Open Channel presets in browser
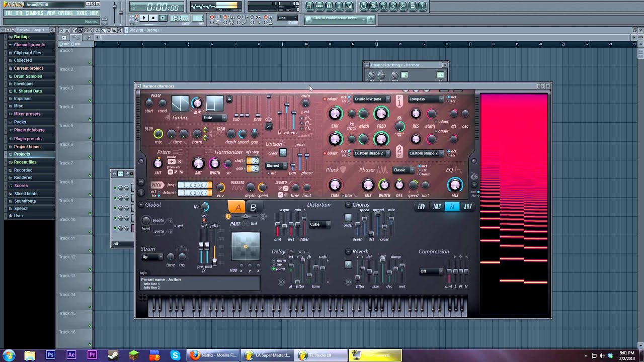 (30, 45)
